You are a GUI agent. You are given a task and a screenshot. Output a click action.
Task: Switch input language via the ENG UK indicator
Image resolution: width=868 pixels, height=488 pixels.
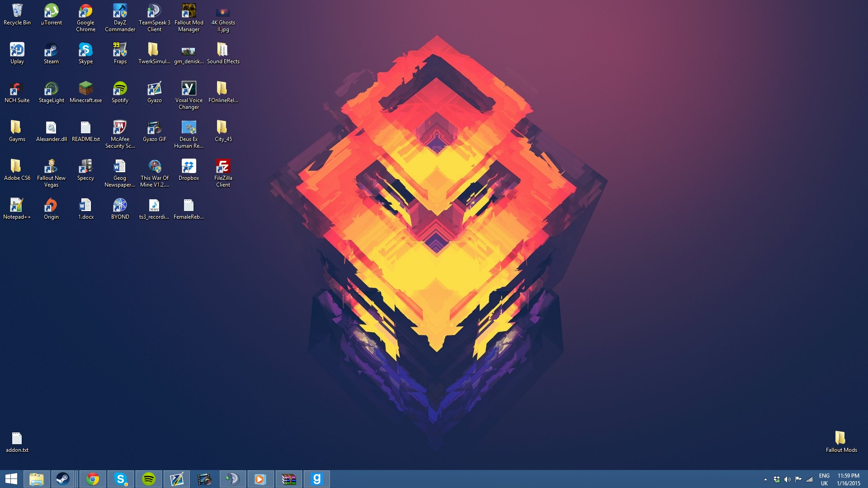click(x=824, y=479)
